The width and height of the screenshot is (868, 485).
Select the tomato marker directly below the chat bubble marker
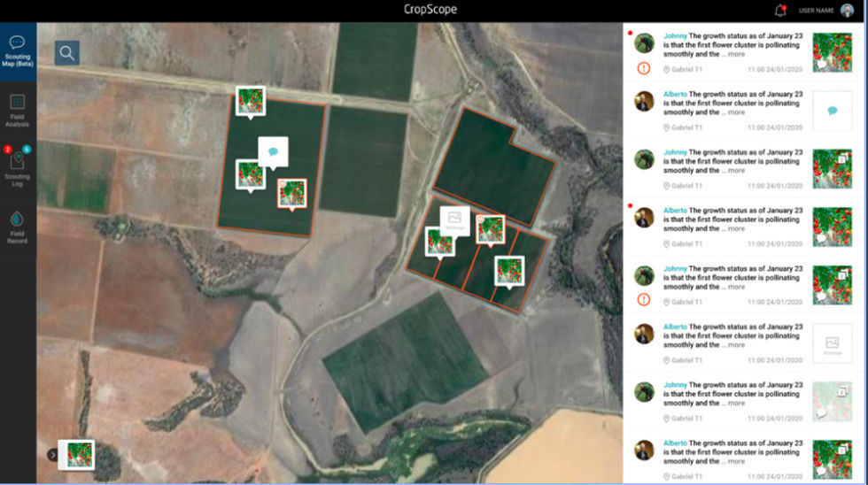tap(250, 174)
